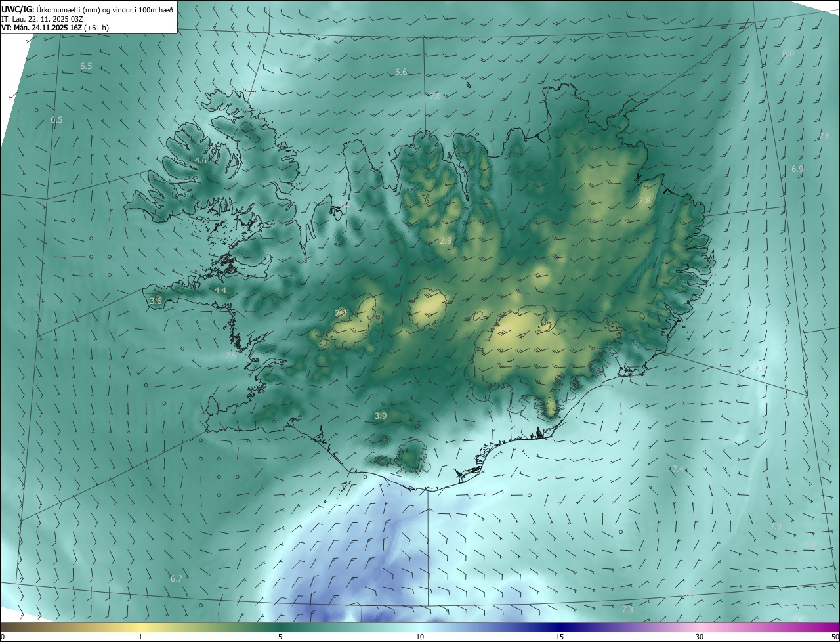The width and height of the screenshot is (840, 642).
Task: Click the colorbar tick label 10
Action: [420, 637]
